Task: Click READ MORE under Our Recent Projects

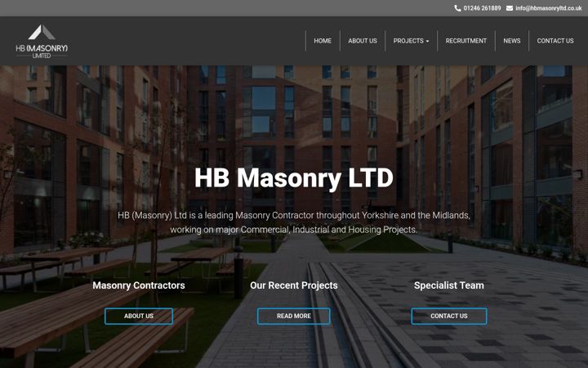Action: tap(294, 316)
